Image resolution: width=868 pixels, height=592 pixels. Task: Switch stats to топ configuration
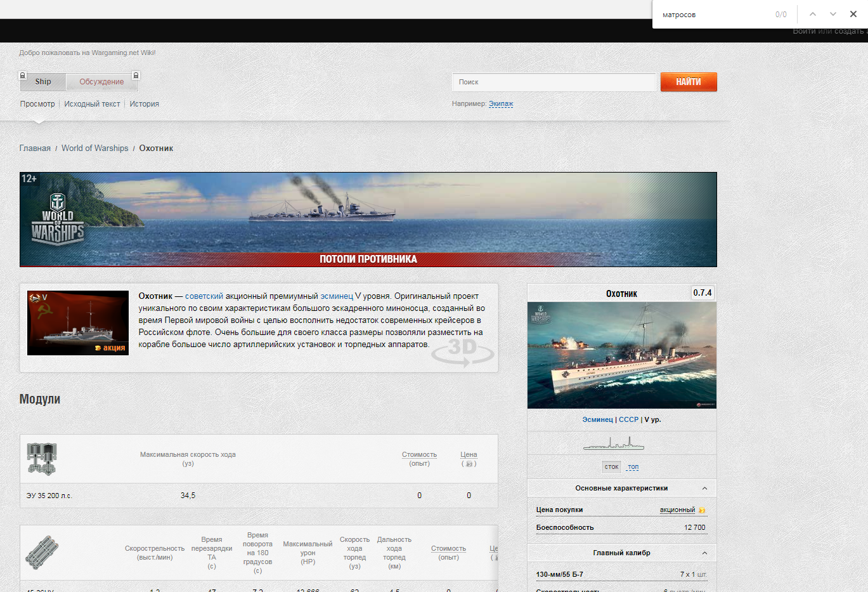point(633,467)
